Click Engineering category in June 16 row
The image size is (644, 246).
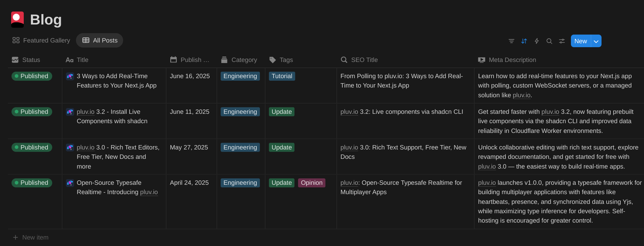[240, 76]
